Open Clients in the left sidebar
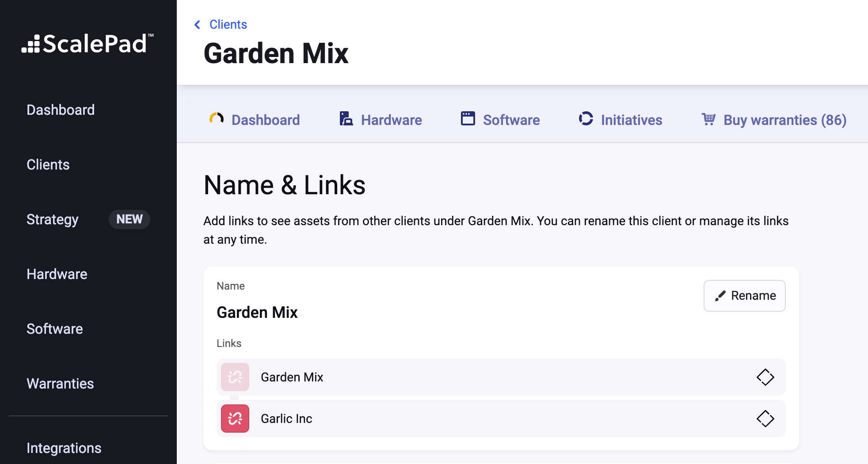868x464 pixels. [x=48, y=165]
